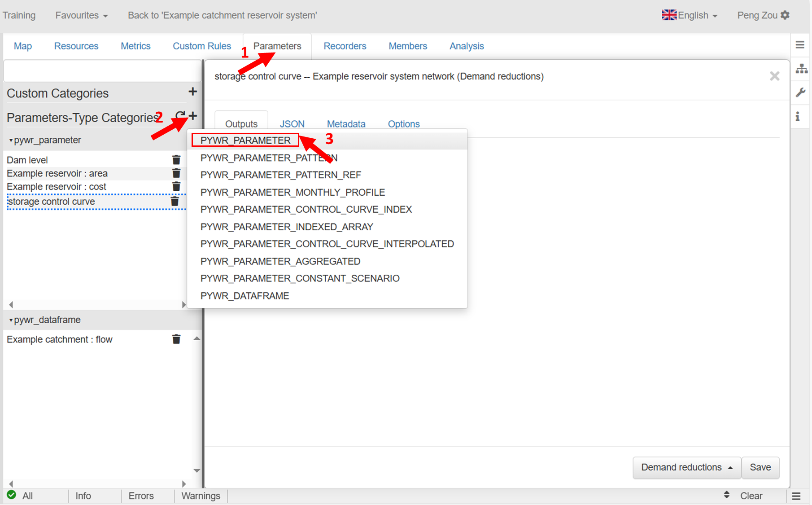Switch to the Recorders tab
The image size is (812, 505).
point(345,46)
